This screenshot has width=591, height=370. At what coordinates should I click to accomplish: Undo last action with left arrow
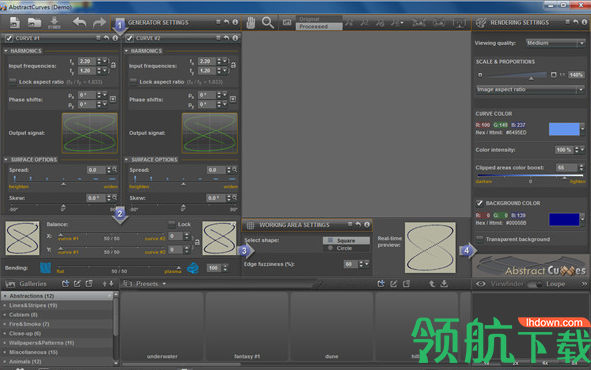(79, 23)
